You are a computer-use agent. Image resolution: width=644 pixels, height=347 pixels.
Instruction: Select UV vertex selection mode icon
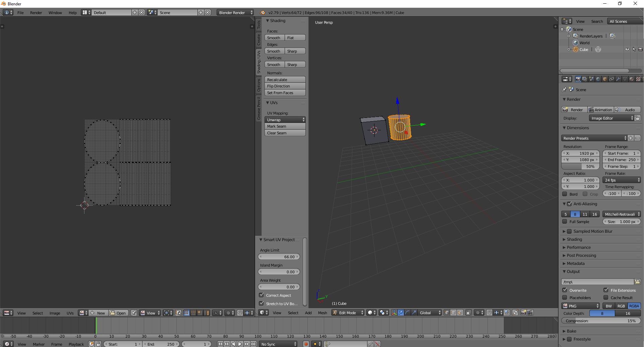(x=187, y=313)
